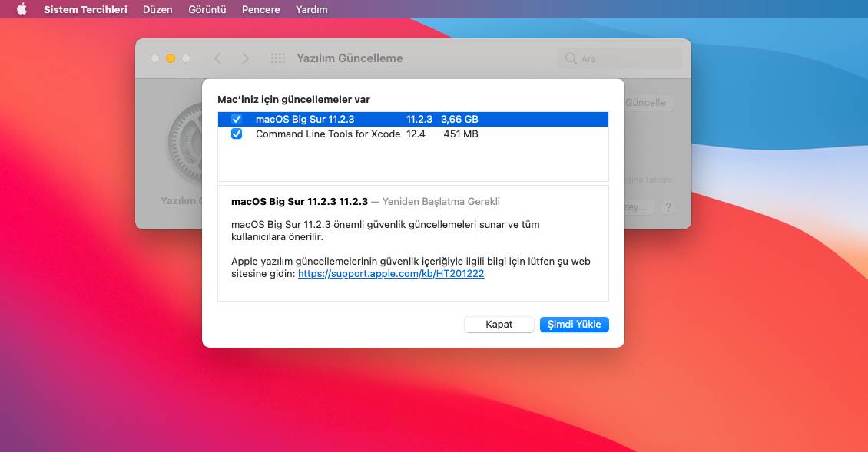The image size is (868, 452).
Task: Select the macOS Big Sur 11.2.3 row
Action: (x=413, y=119)
